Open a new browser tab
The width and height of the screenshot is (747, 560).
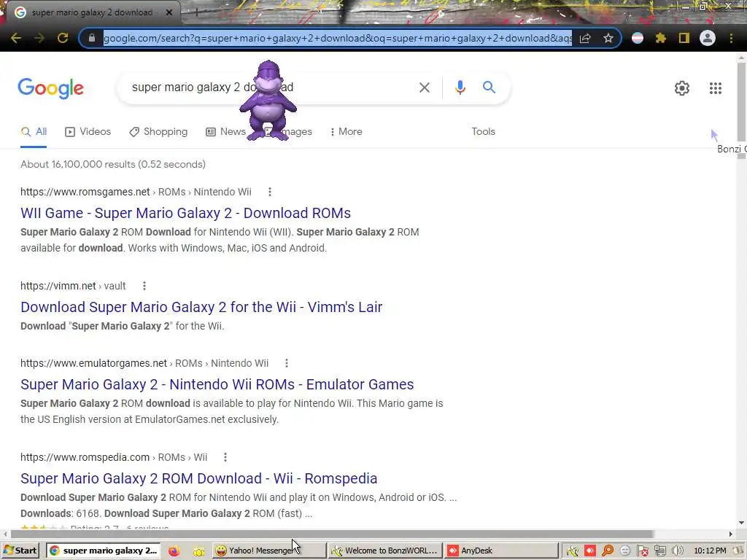(x=196, y=12)
